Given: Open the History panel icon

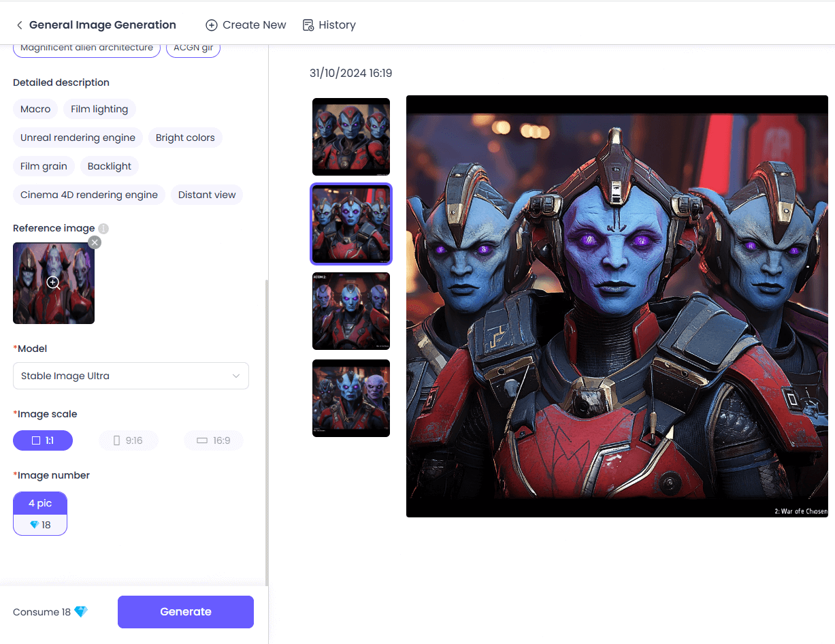Looking at the screenshot, I should (308, 25).
